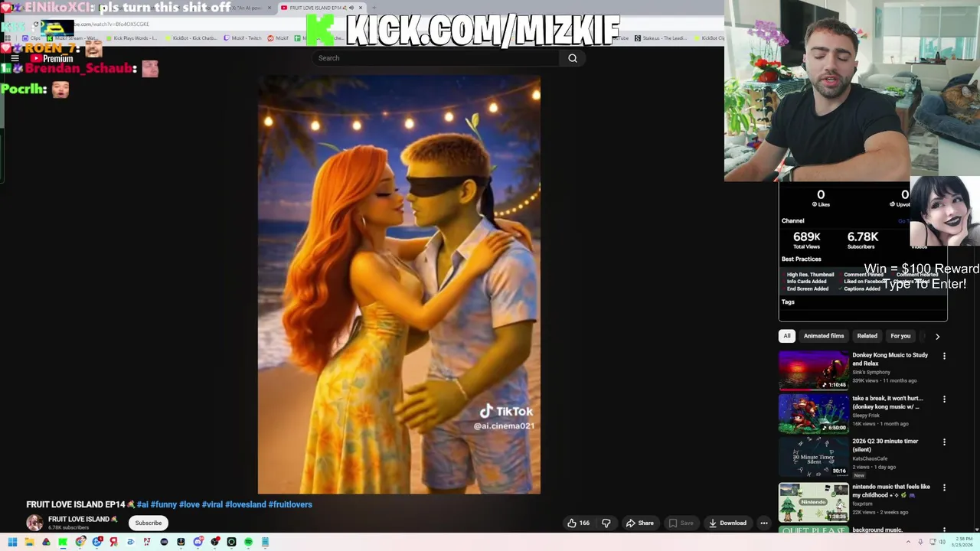Click the Stake.us bookmark
The height and width of the screenshot is (551, 980).
(660, 38)
